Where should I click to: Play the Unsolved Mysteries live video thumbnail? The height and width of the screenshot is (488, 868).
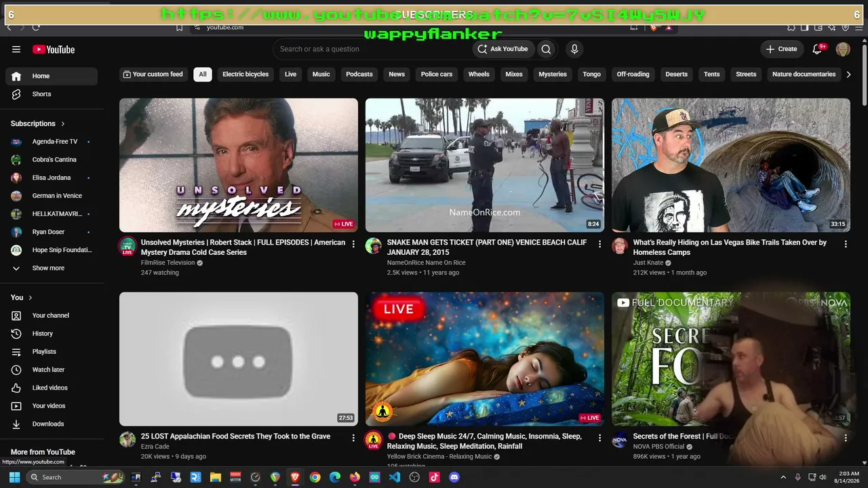(x=239, y=165)
